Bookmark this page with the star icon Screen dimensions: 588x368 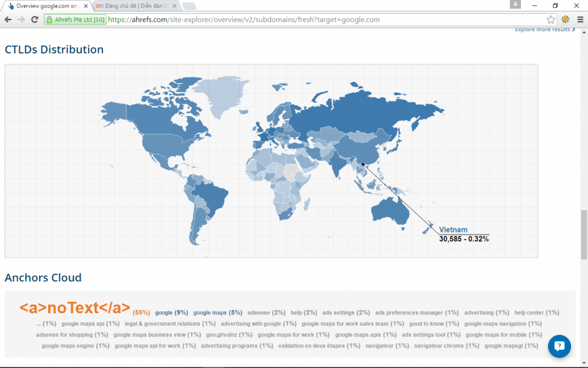pyautogui.click(x=550, y=19)
